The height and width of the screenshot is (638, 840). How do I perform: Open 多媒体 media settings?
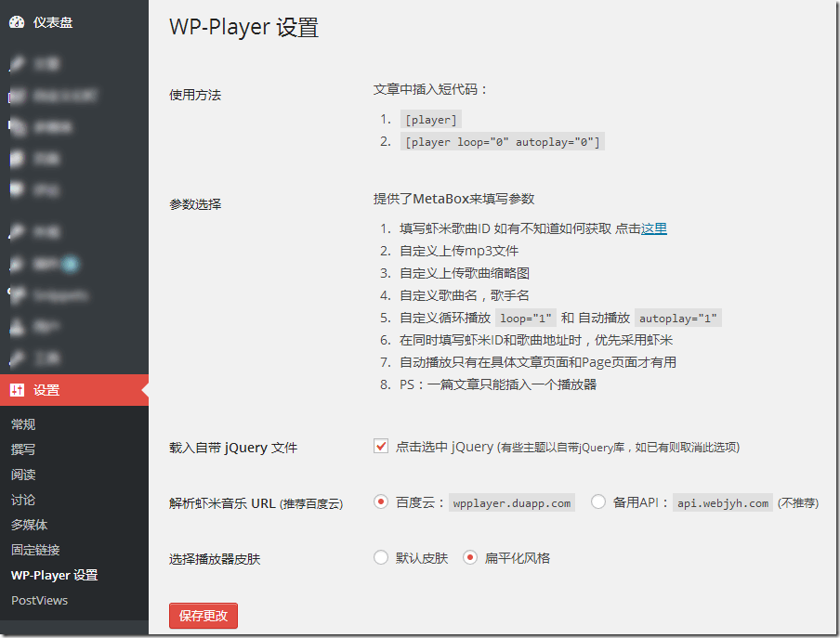(x=30, y=525)
